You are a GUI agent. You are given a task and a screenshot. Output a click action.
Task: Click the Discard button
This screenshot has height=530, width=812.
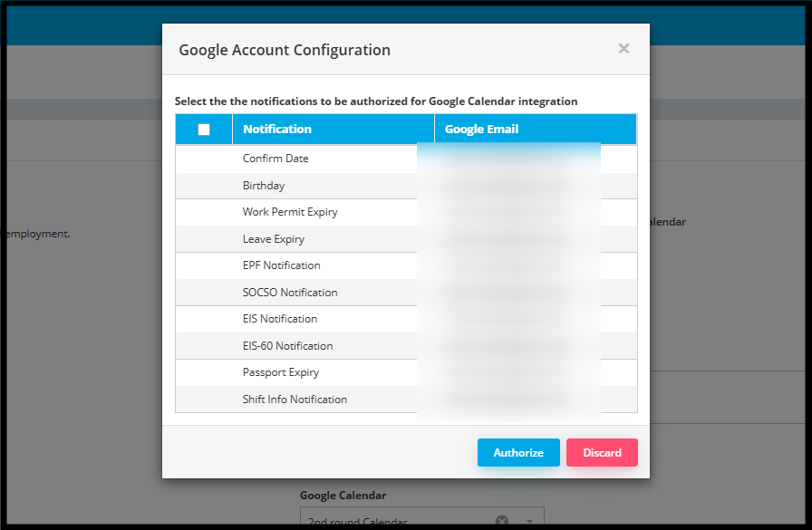(x=602, y=452)
